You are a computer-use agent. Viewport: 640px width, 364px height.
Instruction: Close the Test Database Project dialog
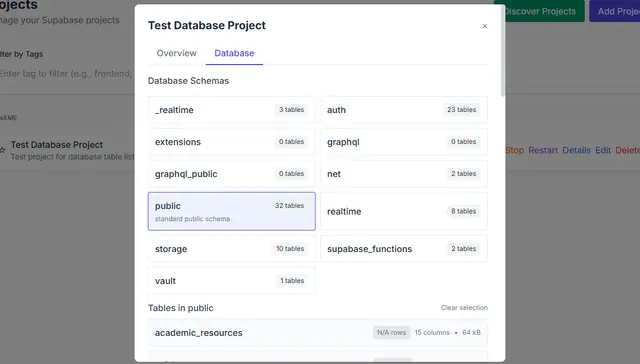click(484, 26)
